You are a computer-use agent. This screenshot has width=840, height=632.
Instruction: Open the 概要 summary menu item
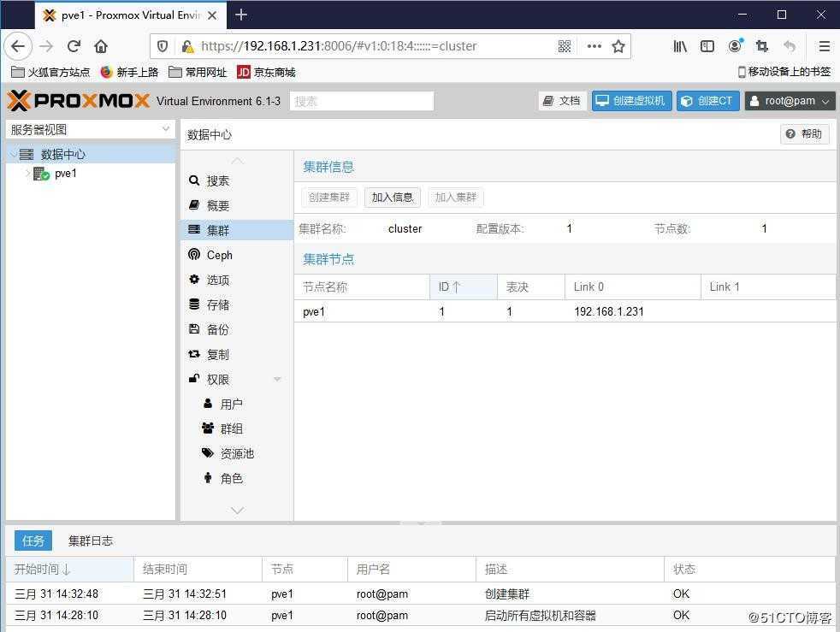tap(237, 205)
